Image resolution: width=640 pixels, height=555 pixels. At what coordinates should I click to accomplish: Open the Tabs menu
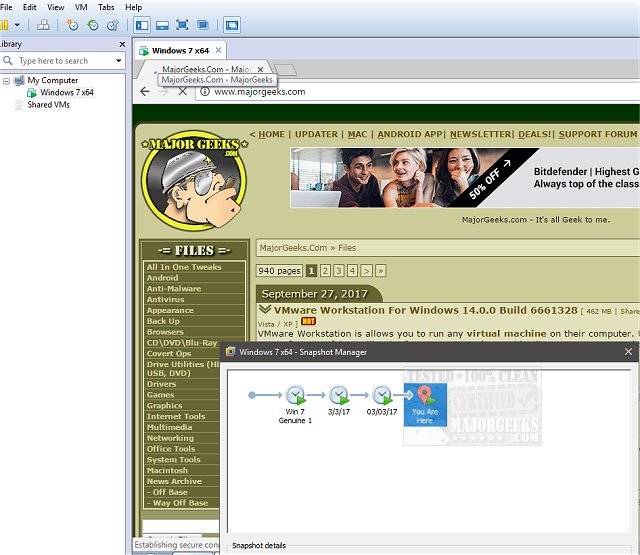click(106, 7)
